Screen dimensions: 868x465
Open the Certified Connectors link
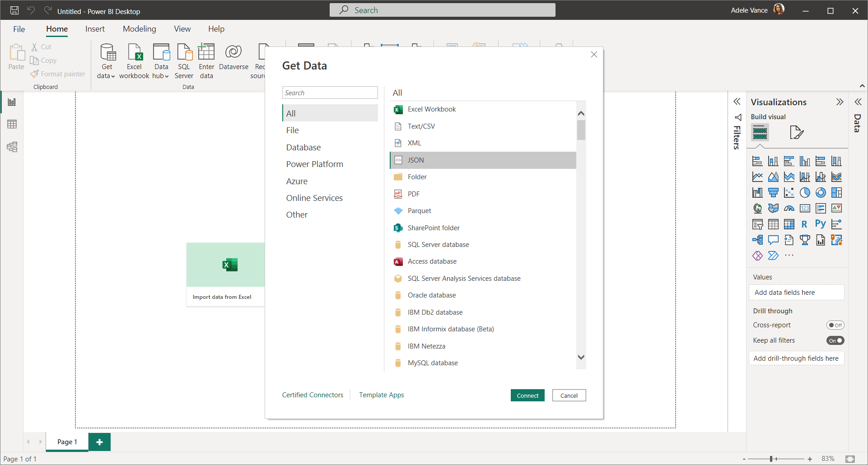tap(313, 395)
